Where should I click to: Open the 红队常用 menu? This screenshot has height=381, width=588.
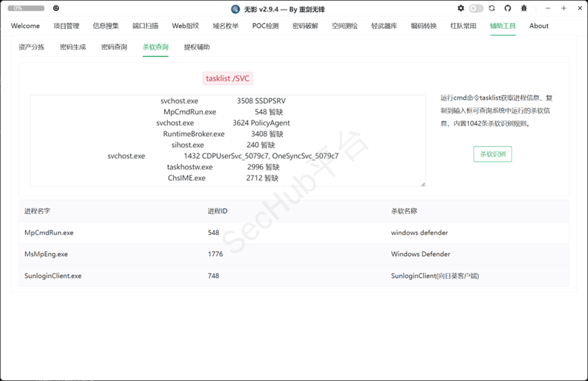pyautogui.click(x=463, y=26)
